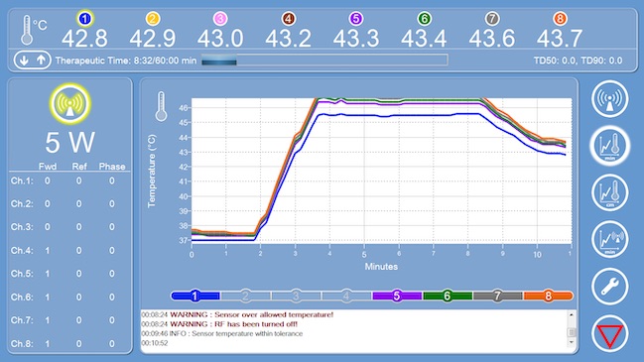Screen dimensions: 644x362
Task: Click the Ch.6: row label
Action: point(22,297)
